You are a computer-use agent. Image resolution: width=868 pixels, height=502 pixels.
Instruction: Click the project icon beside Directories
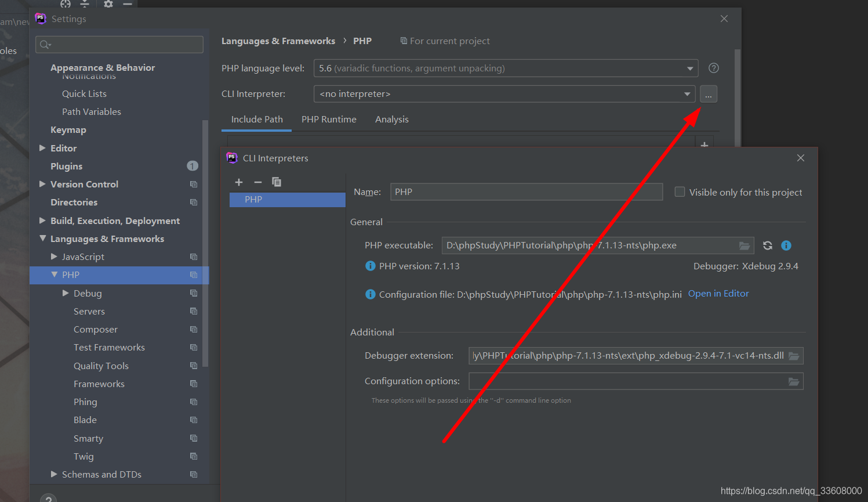coord(194,203)
